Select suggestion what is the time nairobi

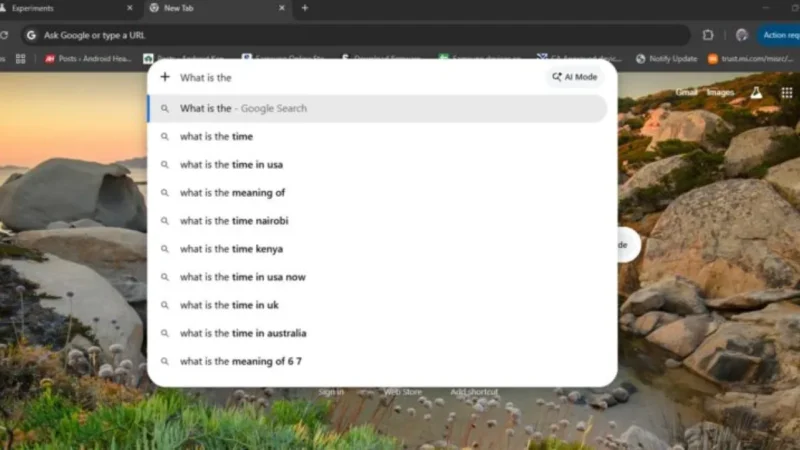378,220
